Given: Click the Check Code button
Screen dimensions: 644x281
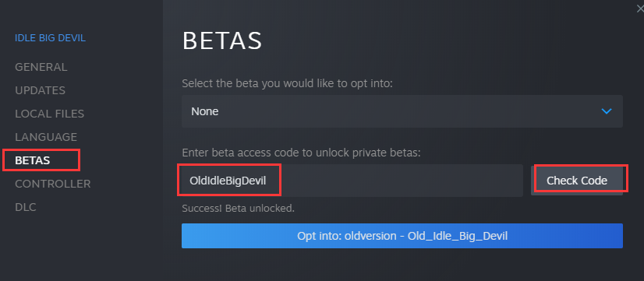Looking at the screenshot, I should pos(577,181).
